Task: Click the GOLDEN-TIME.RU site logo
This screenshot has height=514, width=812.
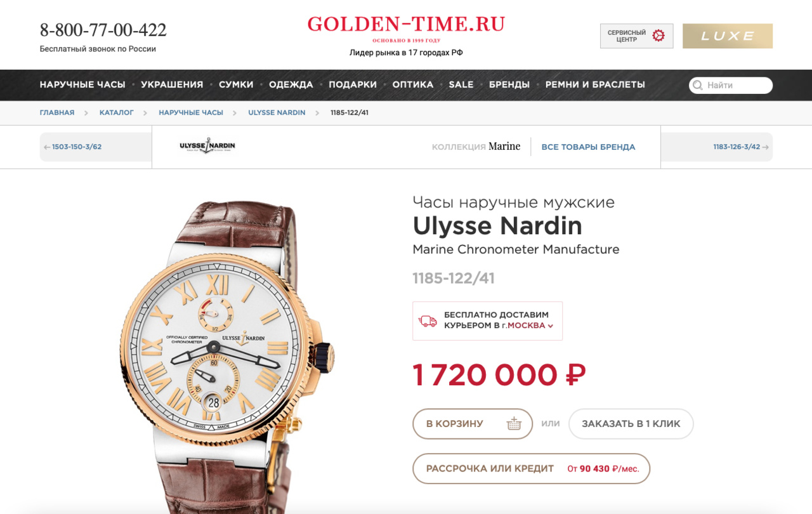Action: pos(406,25)
